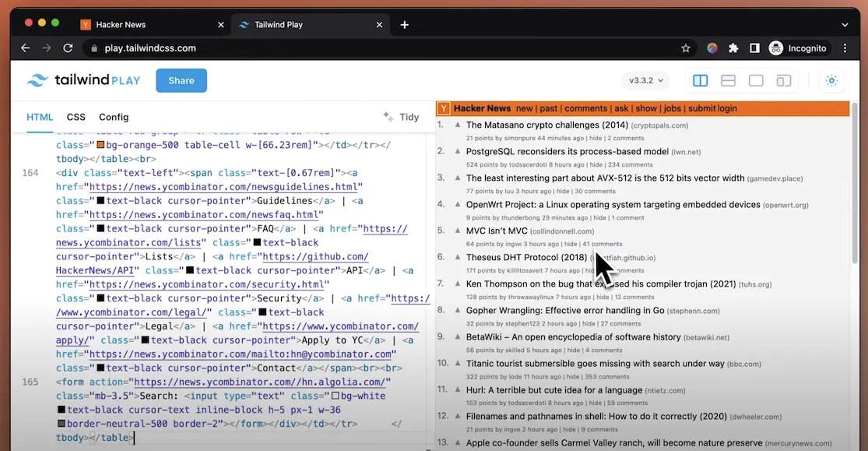Image resolution: width=868 pixels, height=451 pixels.
Task: Open 'Hurl: A terrible but cute idea' story
Action: coord(554,390)
